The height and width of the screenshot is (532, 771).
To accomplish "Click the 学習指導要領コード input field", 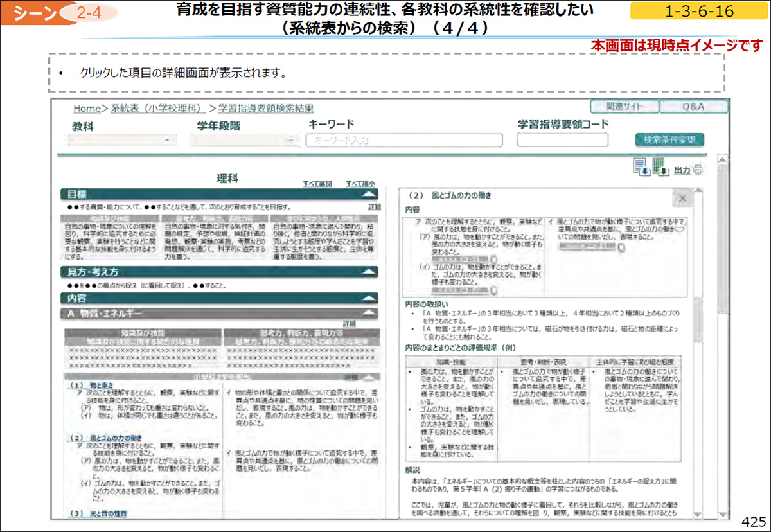I will [562, 139].
